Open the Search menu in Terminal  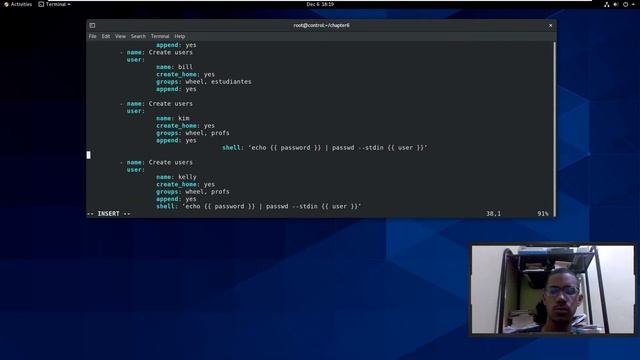pyautogui.click(x=138, y=36)
